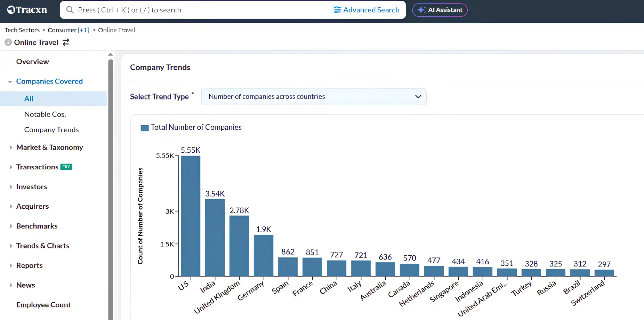
Task: Expand the News section arrow
Action: (11, 285)
